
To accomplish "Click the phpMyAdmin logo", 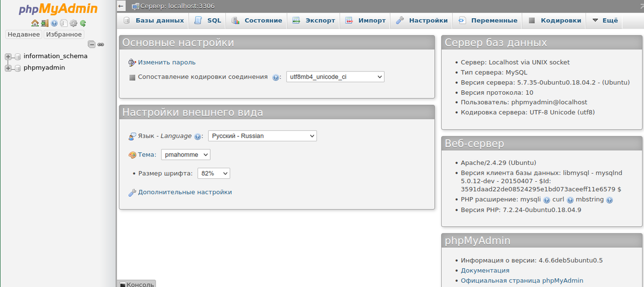I will (x=58, y=9).
